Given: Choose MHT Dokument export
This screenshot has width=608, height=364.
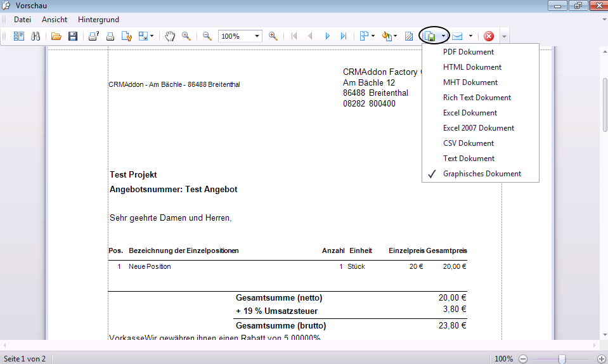Looking at the screenshot, I should click(481, 82).
